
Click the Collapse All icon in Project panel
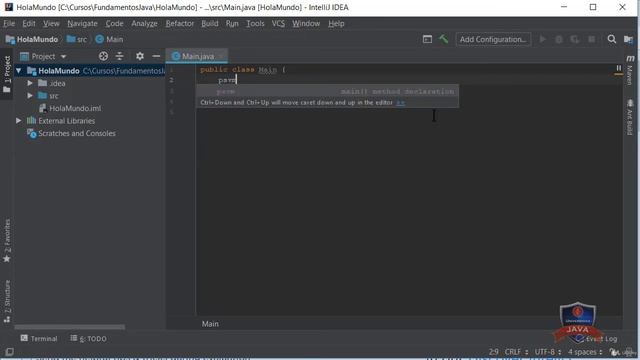click(x=119, y=56)
